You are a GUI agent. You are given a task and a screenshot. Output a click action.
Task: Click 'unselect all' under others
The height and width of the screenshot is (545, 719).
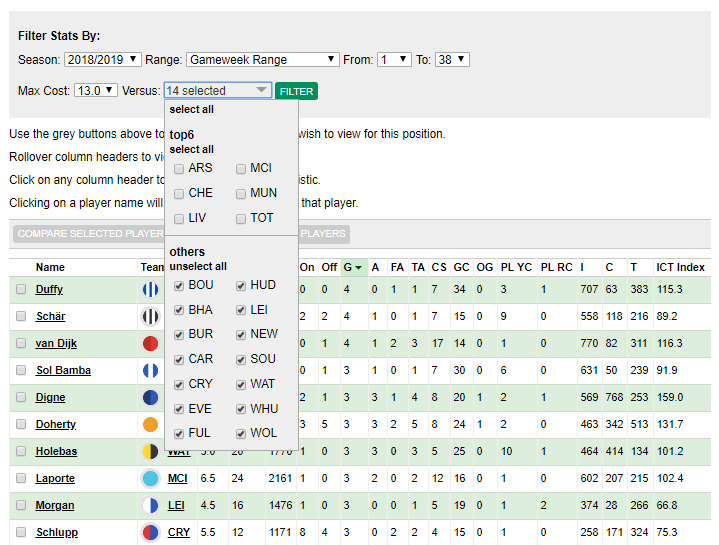(198, 266)
